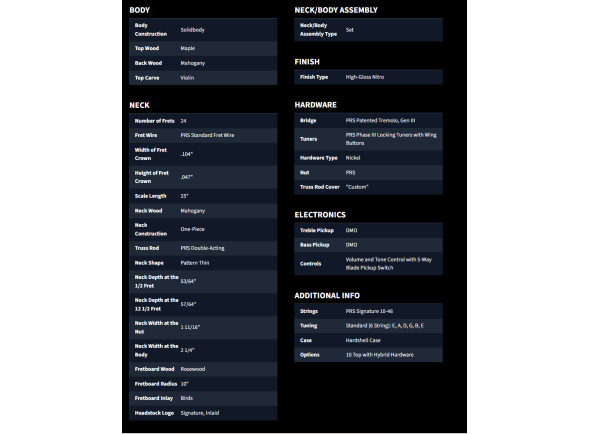Select 'Neck/Body Assembly Type' label
The height and width of the screenshot is (434, 590).
(x=318, y=30)
